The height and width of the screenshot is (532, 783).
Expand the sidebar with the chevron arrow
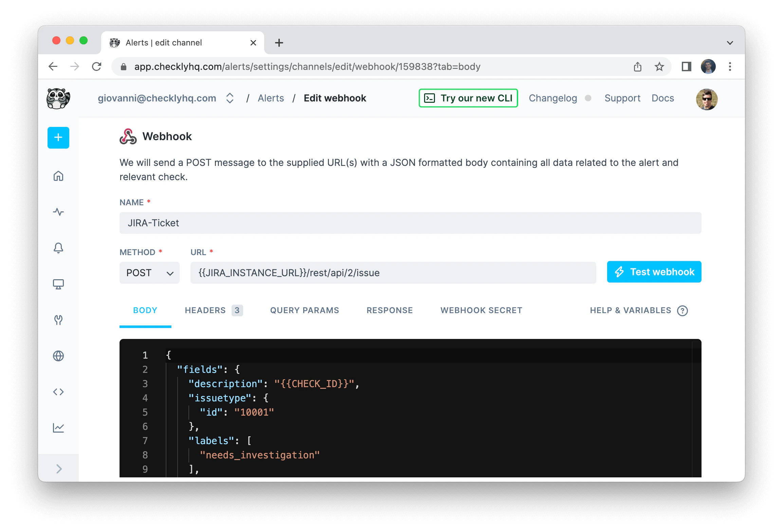pyautogui.click(x=58, y=469)
